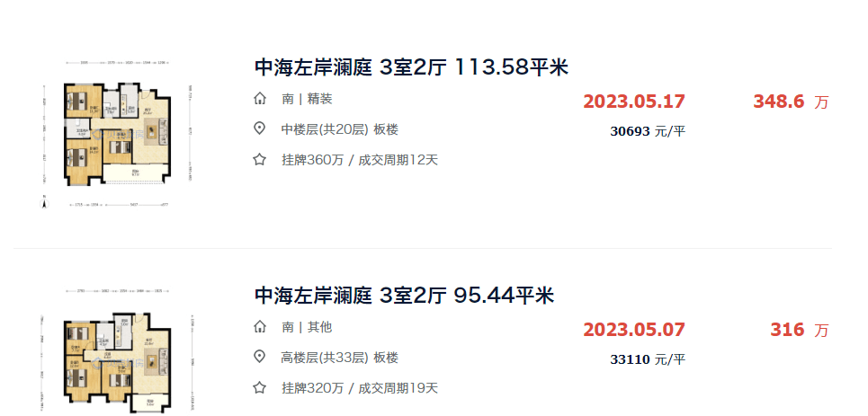Image resolution: width=868 pixels, height=416 pixels.
Task: Click the text 高楼层(共33层) 板楼
Action: [340, 358]
